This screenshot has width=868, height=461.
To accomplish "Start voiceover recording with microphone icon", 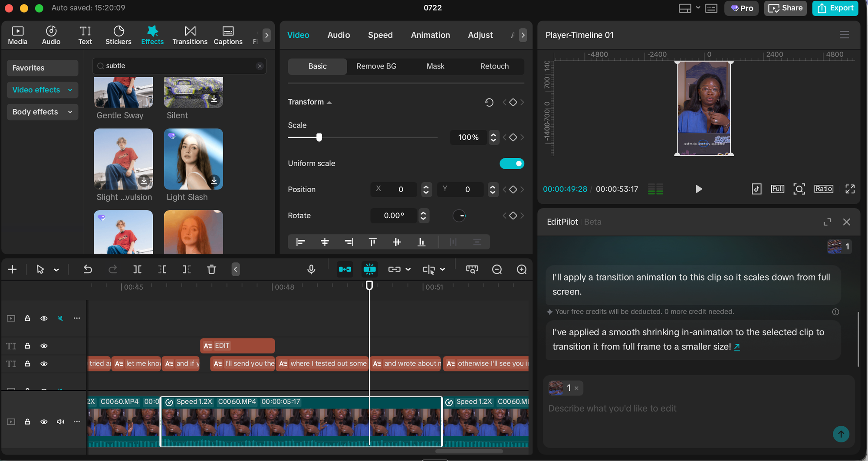I will coord(311,269).
